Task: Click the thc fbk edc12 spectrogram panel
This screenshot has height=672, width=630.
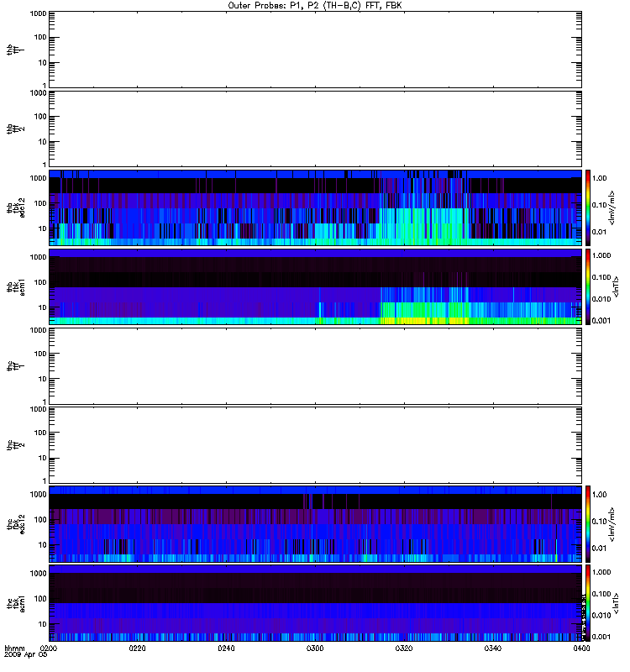Action: coord(316,524)
